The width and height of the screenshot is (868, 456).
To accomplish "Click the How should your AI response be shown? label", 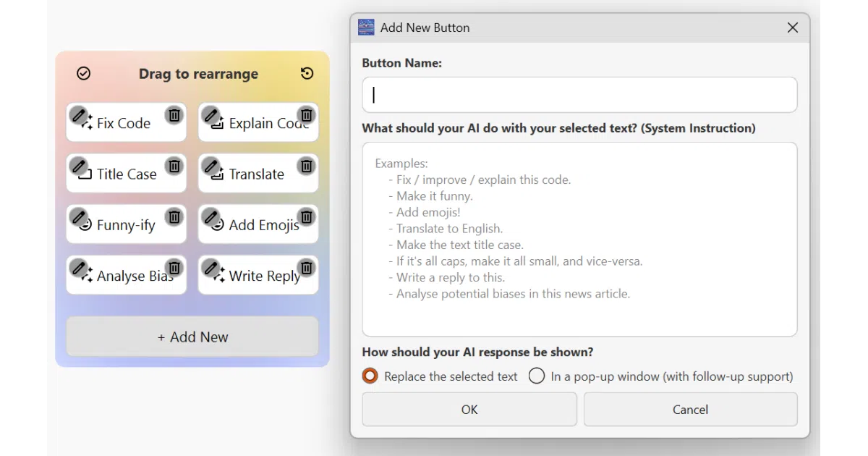I will (477, 352).
